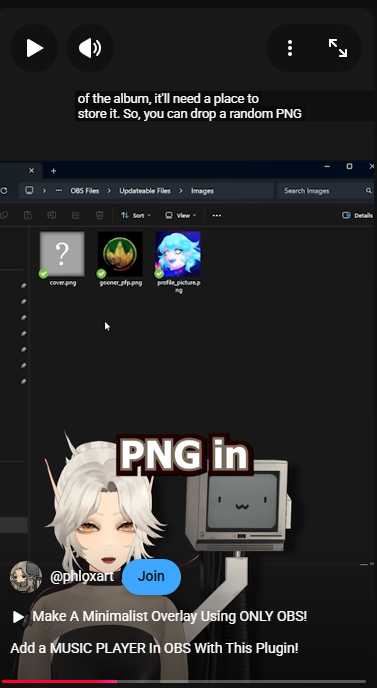Minimize the File Explorer window
The image size is (377, 688).
click(327, 166)
